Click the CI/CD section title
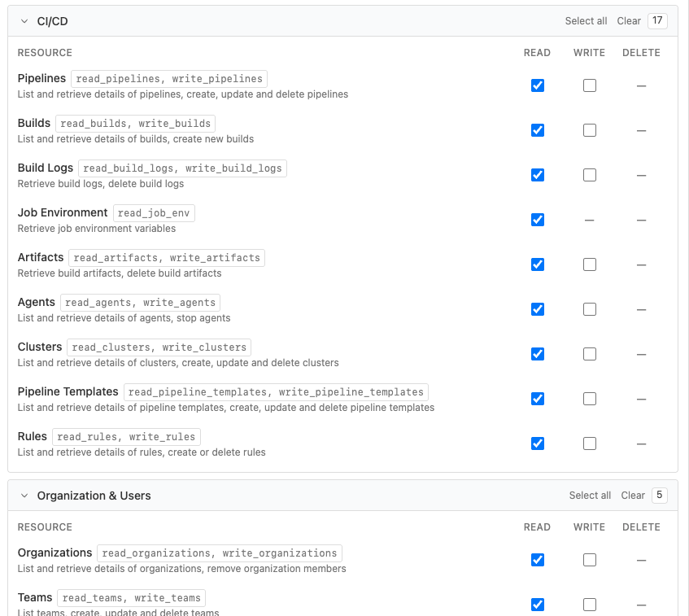This screenshot has height=616, width=689. coord(52,21)
